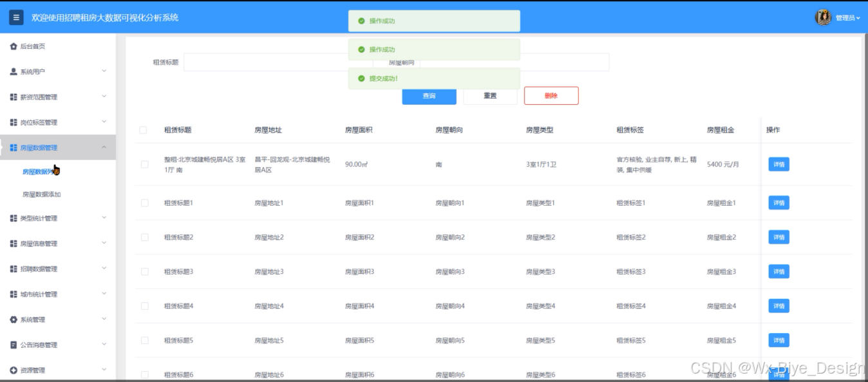
Task: Click the plus icon beside 资源管理
Action: click(x=14, y=370)
